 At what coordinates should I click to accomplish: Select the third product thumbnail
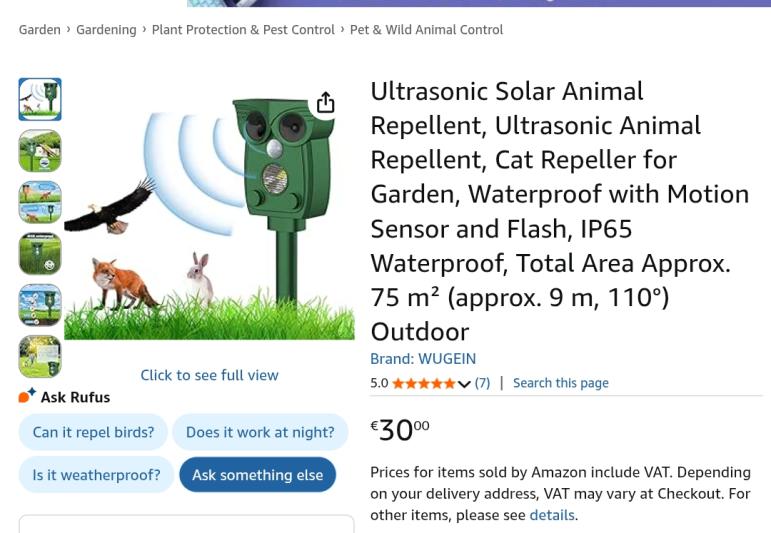40,202
